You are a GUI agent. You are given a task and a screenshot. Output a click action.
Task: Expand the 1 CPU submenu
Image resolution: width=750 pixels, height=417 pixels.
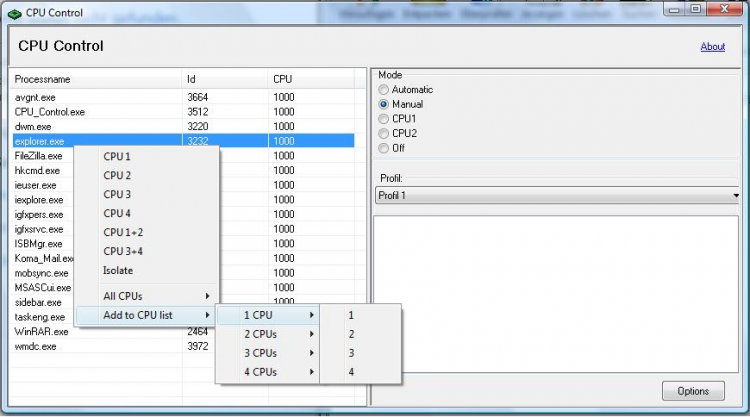point(268,315)
